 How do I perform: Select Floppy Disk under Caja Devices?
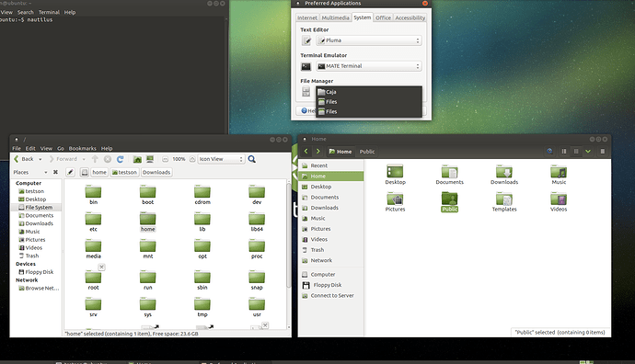[36, 272]
